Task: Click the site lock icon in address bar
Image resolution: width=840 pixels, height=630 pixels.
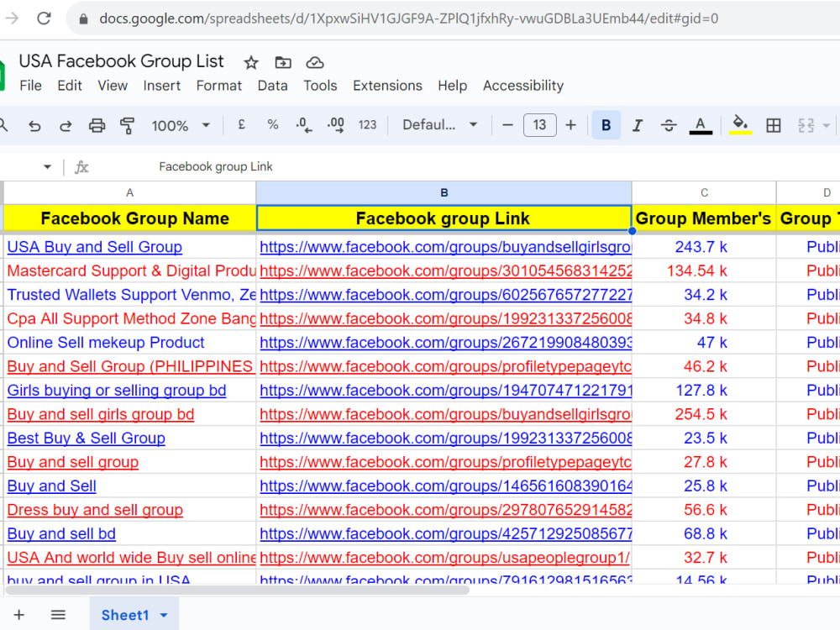Action: pyautogui.click(x=83, y=18)
